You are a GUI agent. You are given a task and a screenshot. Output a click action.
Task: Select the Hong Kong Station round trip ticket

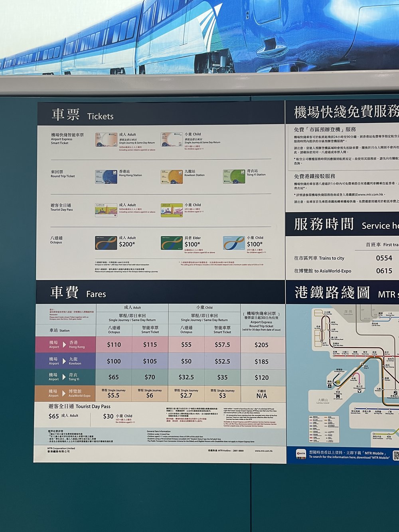(106, 177)
